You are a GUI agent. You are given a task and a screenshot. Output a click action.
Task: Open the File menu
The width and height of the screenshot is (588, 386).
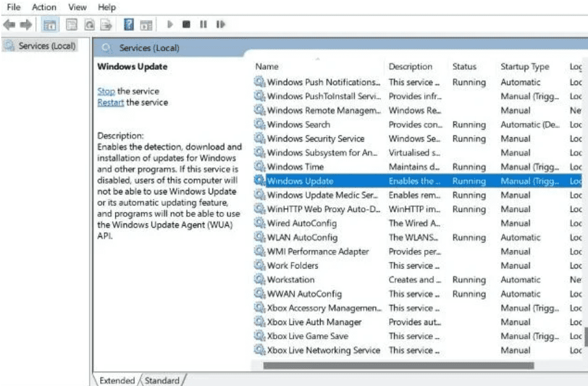click(14, 7)
